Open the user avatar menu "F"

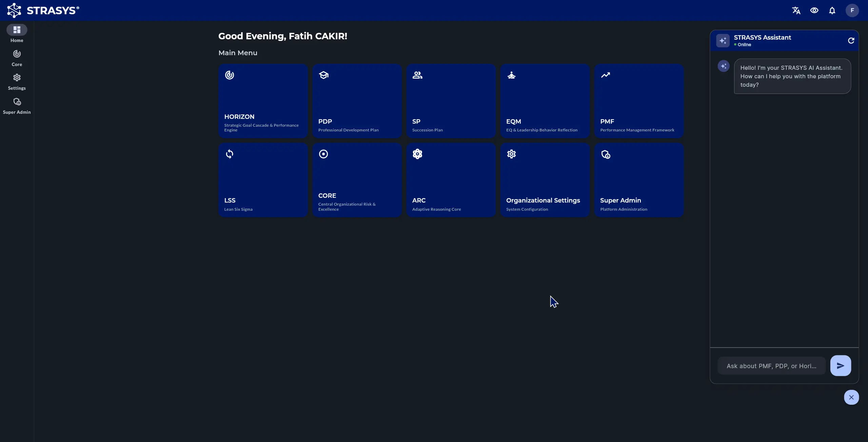[x=852, y=10]
